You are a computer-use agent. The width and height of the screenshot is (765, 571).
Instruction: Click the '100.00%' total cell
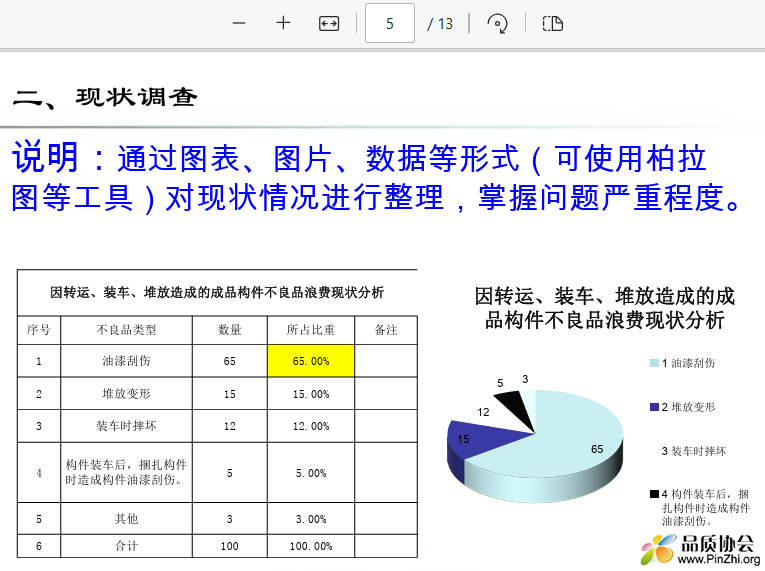coord(311,546)
